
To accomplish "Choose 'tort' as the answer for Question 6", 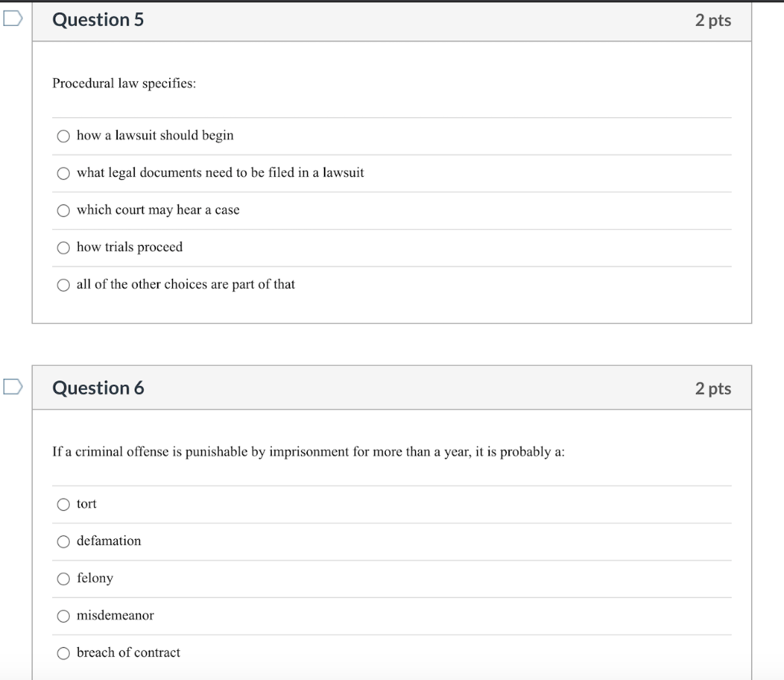I will 63,504.
